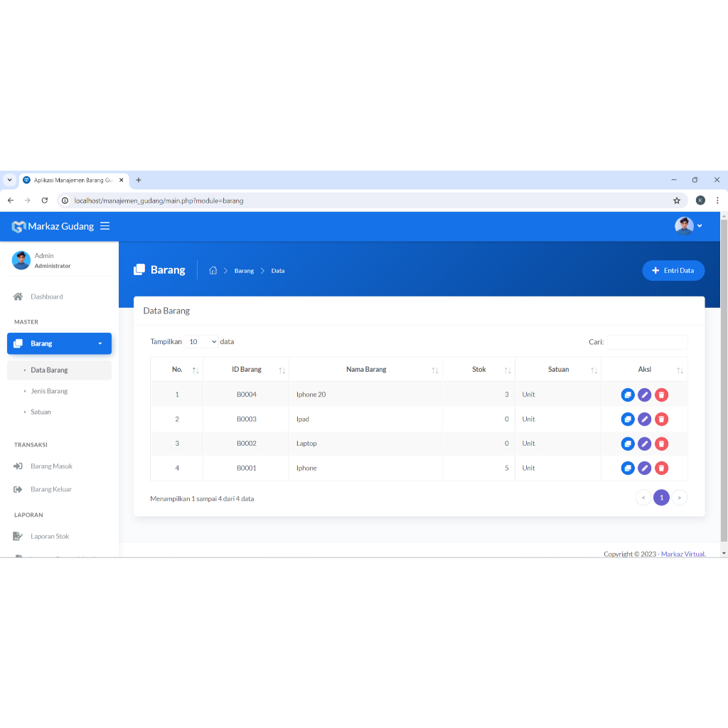Click the Entri Data button
This screenshot has width=728, height=728.
(673, 270)
